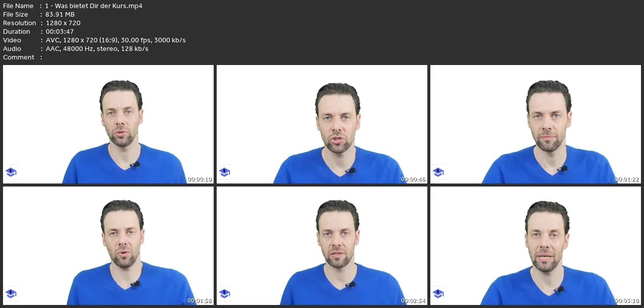Click the graduation cap logo in the 00:03:10 frame
Viewport: 644px width, 308px height.
click(438, 293)
